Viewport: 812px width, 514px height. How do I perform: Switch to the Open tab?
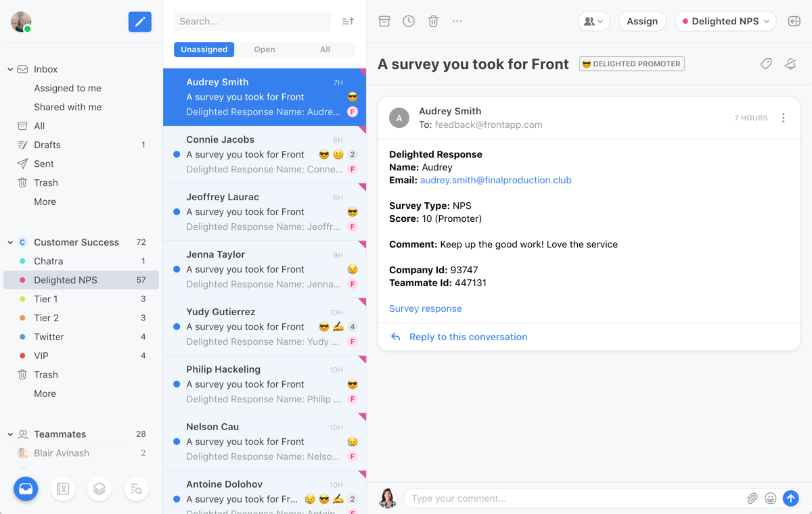pos(265,49)
